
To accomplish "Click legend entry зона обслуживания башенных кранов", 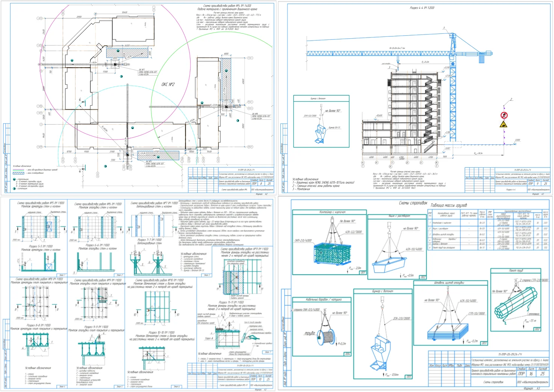I will (x=42, y=170).
